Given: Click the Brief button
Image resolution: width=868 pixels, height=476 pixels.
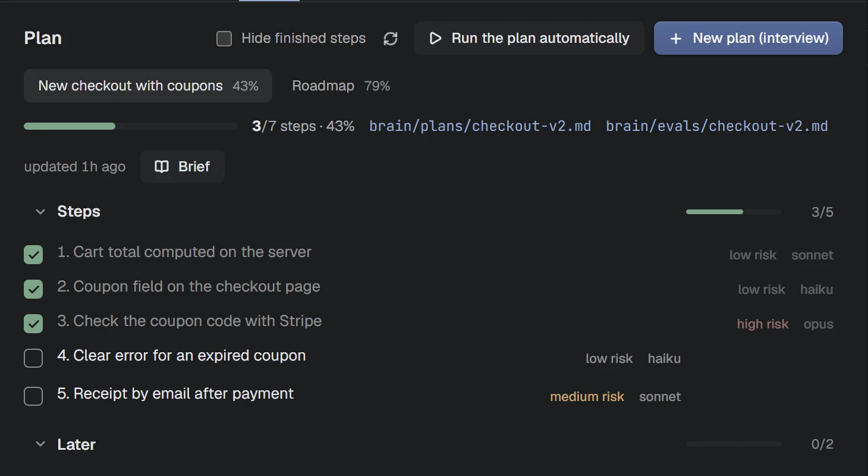Looking at the screenshot, I should click(x=183, y=167).
